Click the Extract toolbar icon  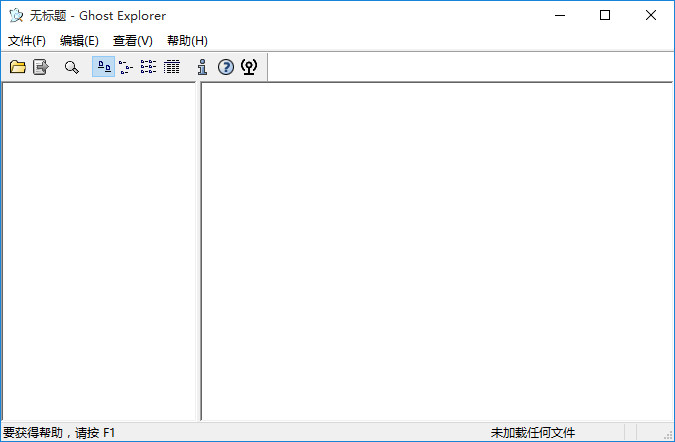[x=41, y=67]
